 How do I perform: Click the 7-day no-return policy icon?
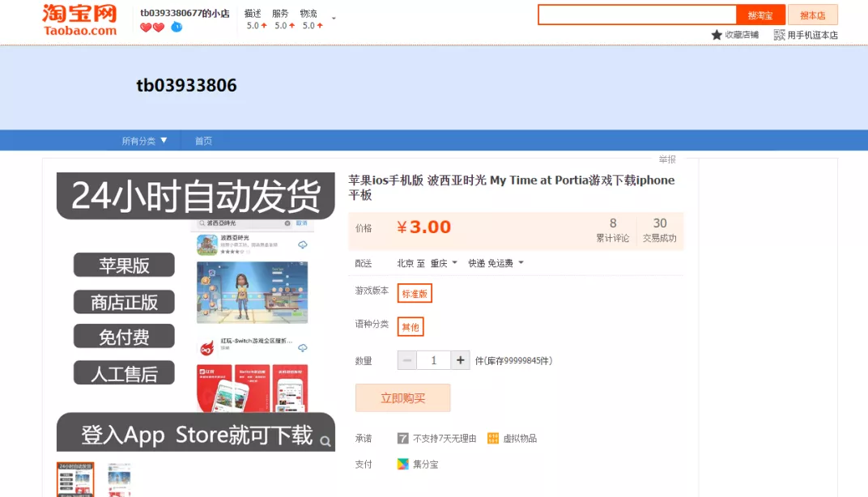(402, 439)
